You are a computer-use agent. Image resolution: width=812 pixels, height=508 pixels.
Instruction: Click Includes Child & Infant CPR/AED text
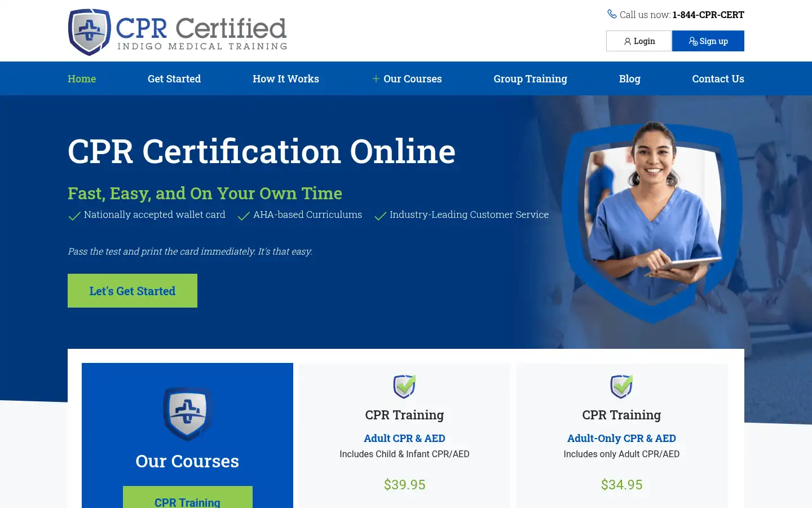coord(404,454)
